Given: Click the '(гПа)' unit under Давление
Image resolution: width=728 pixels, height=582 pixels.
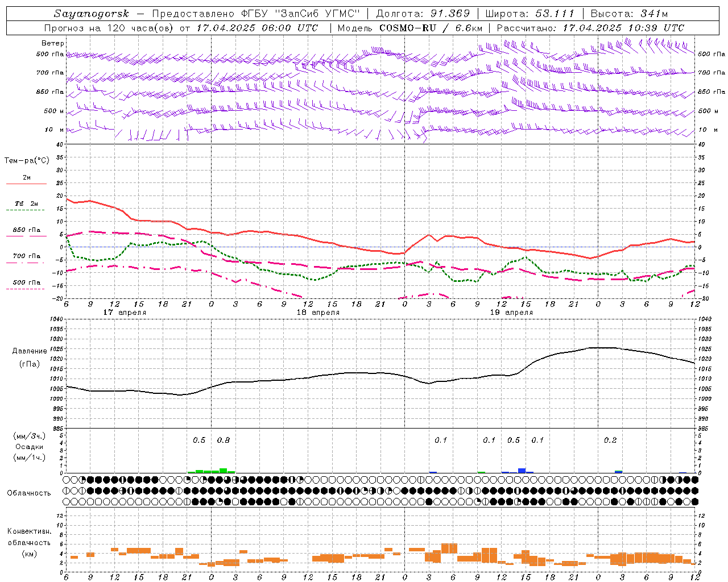Looking at the screenshot, I should click(x=30, y=364).
